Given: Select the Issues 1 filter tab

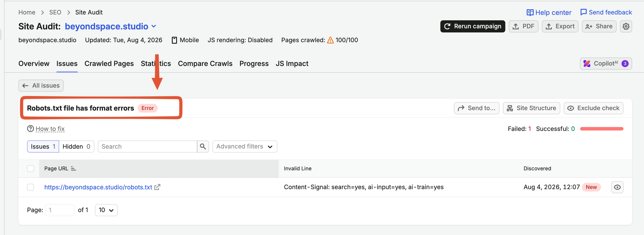Looking at the screenshot, I should click(x=43, y=146).
